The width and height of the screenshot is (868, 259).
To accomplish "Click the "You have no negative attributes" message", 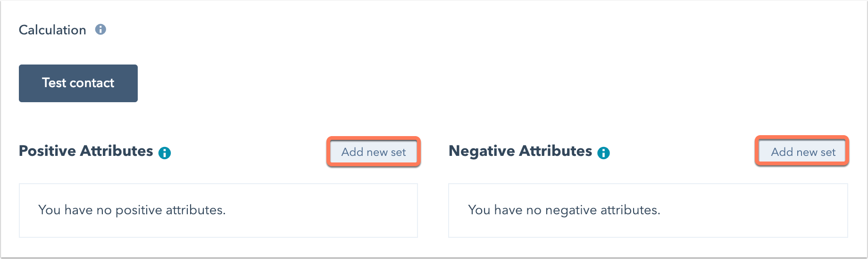I will (564, 210).
